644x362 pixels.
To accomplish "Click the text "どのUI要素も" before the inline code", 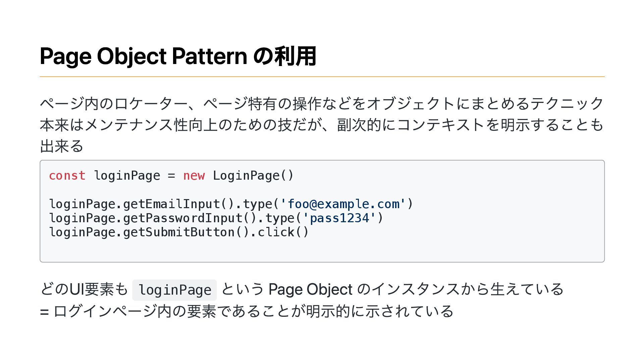I will (84, 289).
